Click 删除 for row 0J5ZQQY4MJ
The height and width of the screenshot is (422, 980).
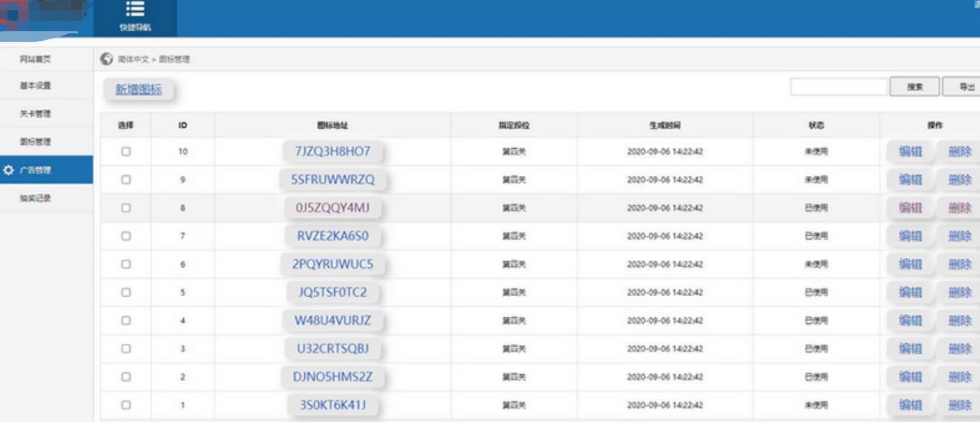(x=960, y=208)
